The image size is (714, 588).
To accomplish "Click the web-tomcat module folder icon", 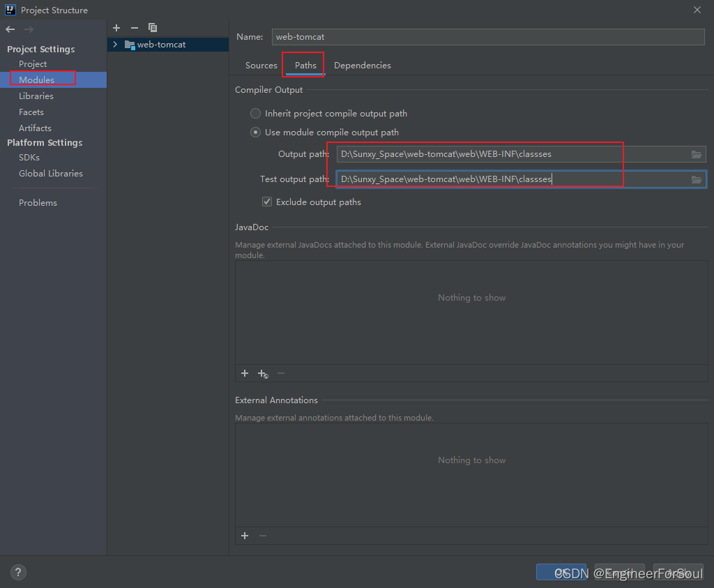I will [130, 45].
